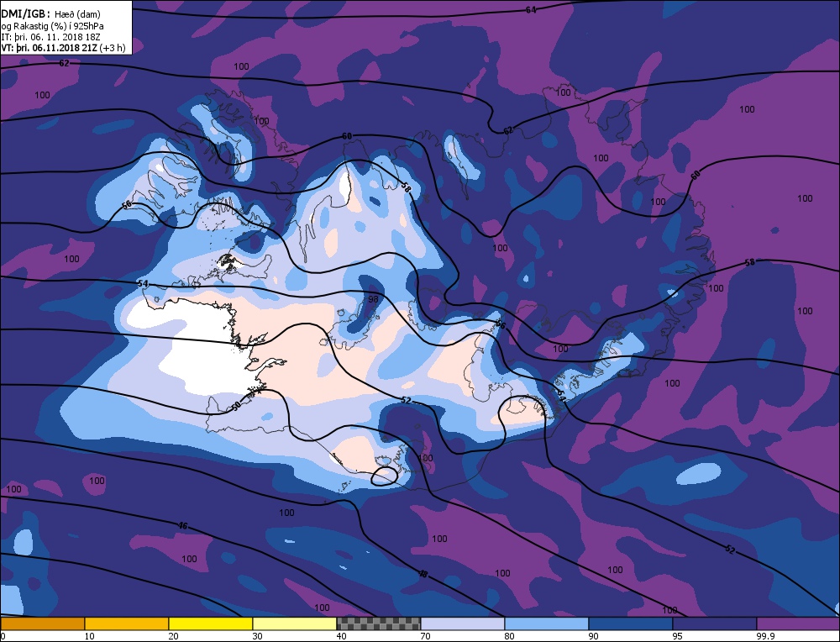This screenshot has height=642, width=840.
Task: Click the medium blue 90–95 legend swatch
Action: click(631, 624)
